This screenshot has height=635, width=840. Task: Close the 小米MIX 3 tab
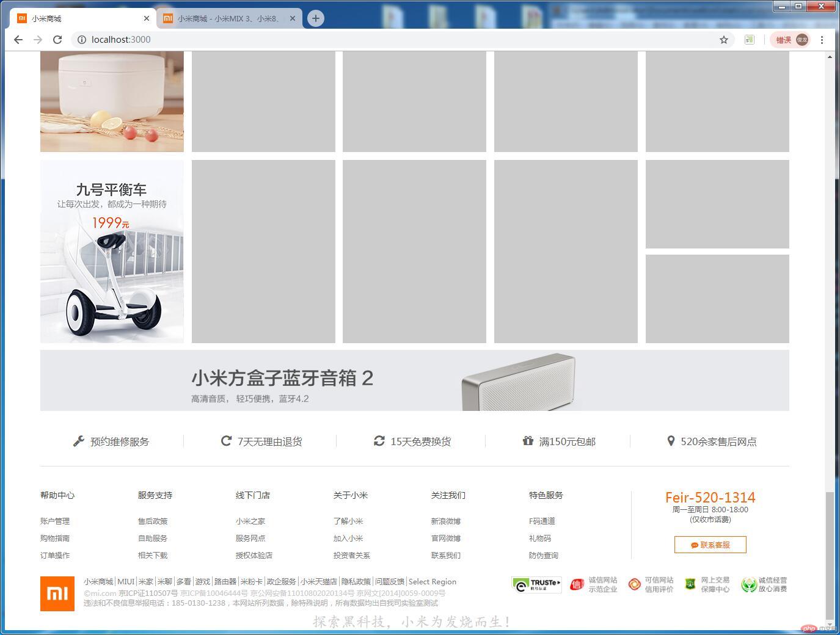(x=292, y=18)
